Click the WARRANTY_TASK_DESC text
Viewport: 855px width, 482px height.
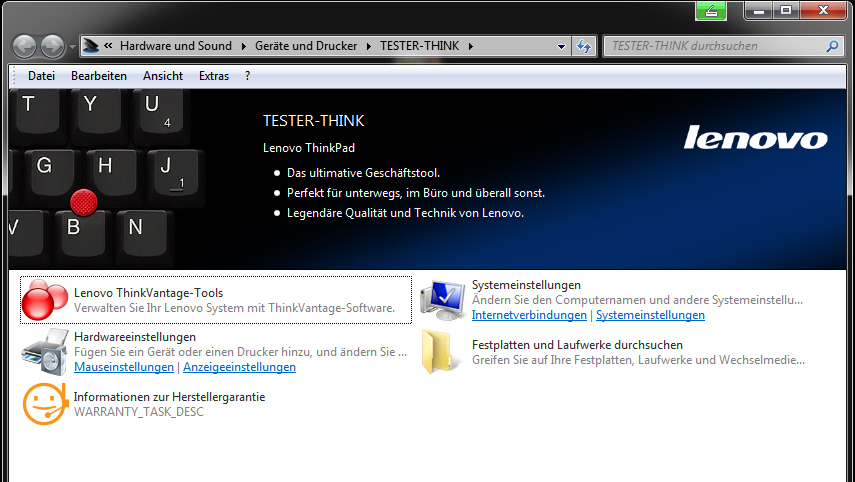click(x=139, y=412)
